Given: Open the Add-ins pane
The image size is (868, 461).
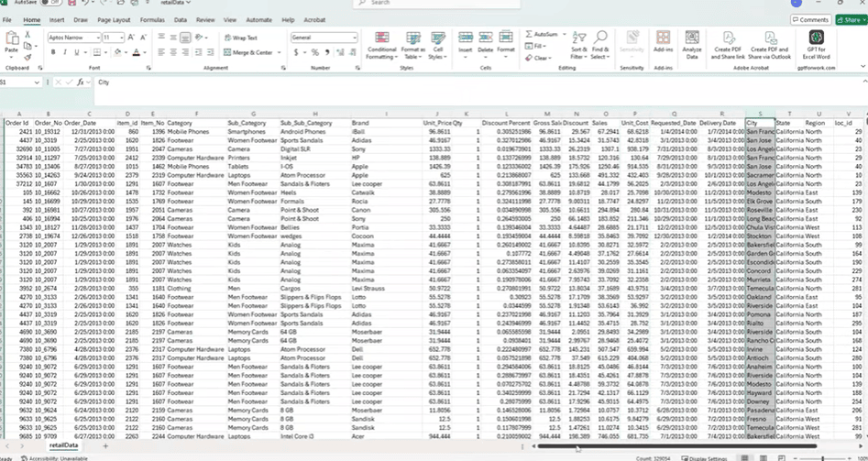Looking at the screenshot, I should point(664,42).
